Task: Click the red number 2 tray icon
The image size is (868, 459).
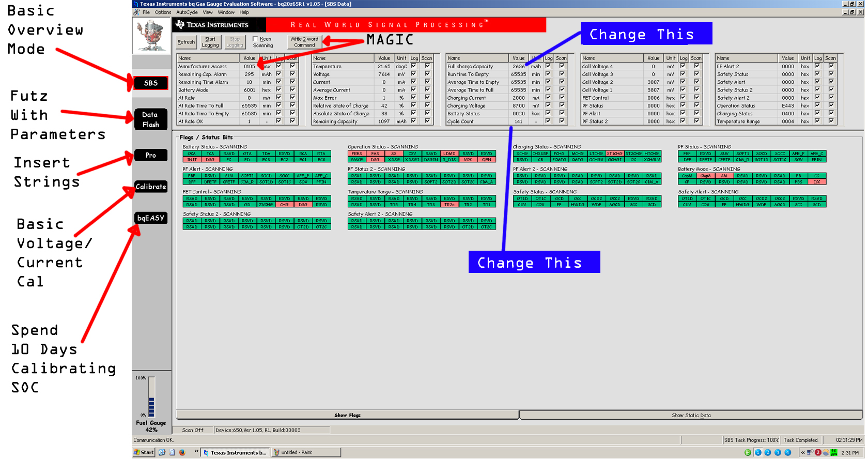Action: pos(818,452)
